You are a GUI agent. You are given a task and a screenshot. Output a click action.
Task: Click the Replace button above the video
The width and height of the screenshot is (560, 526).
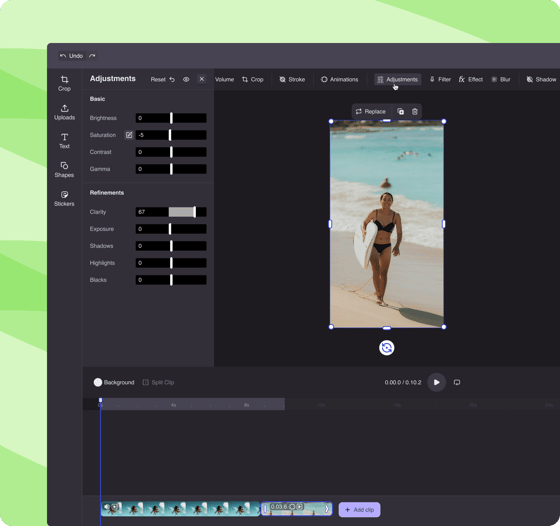click(x=371, y=111)
